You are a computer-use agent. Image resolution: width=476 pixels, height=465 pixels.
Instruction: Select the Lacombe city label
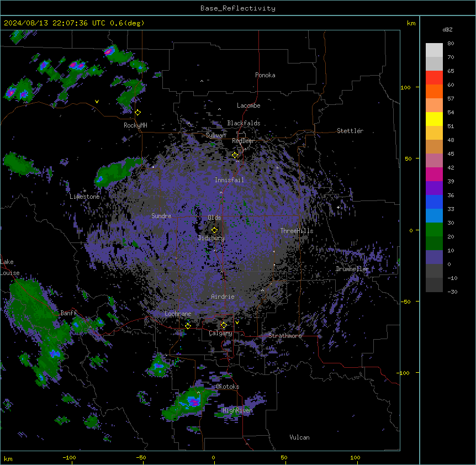pyautogui.click(x=248, y=105)
